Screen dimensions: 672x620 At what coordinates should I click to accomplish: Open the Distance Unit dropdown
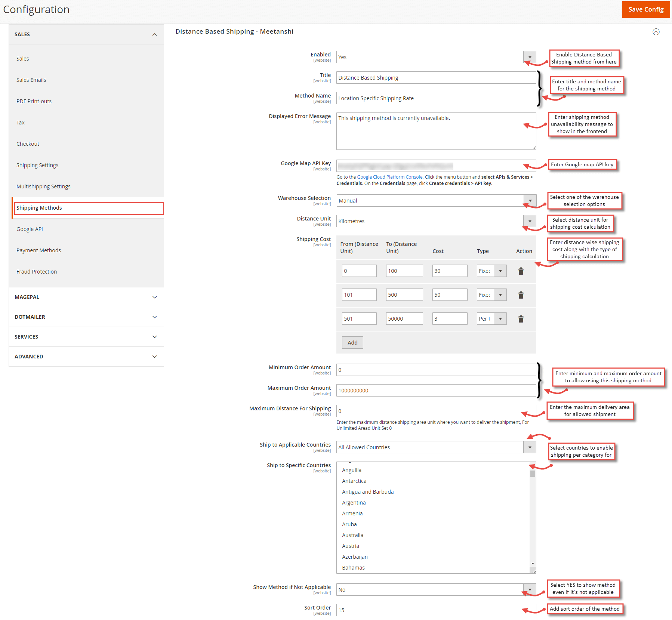click(436, 221)
